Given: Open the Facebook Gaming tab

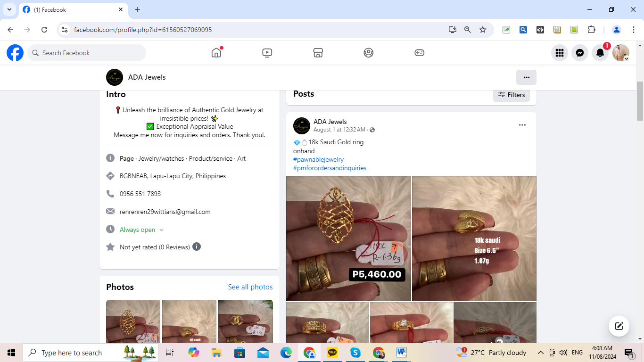Looking at the screenshot, I should click(419, 53).
